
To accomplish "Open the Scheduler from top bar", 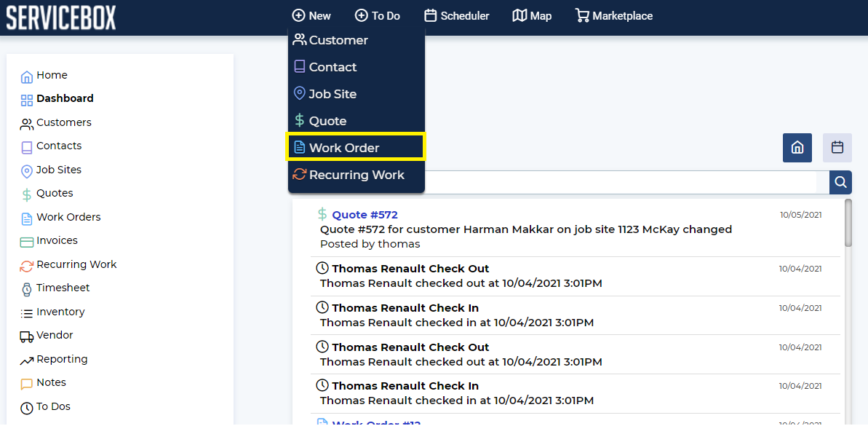I will tap(457, 15).
